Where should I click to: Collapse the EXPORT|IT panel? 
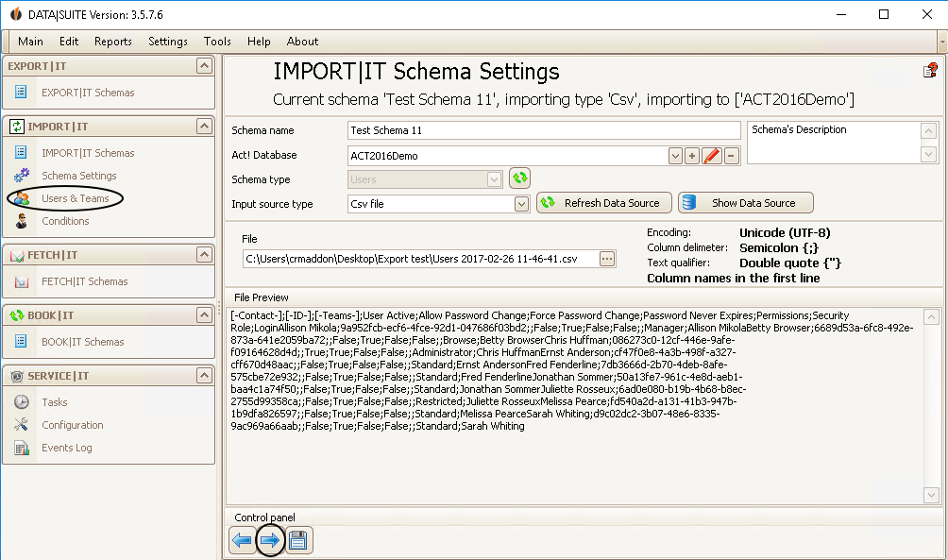tap(204, 65)
